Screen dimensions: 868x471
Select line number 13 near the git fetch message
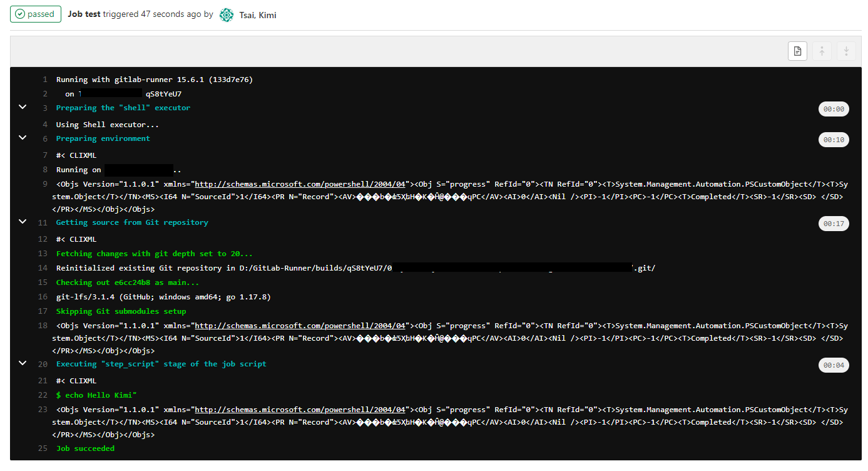click(43, 253)
